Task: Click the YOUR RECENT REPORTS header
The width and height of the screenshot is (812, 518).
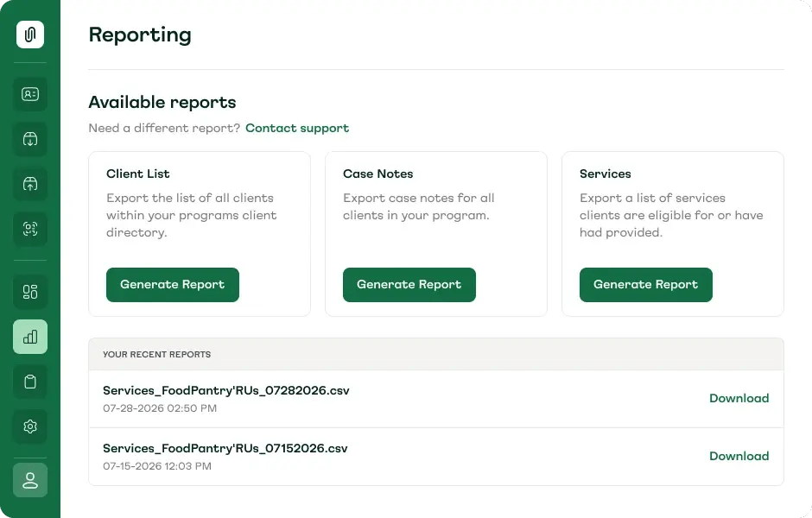Action: tap(157, 355)
